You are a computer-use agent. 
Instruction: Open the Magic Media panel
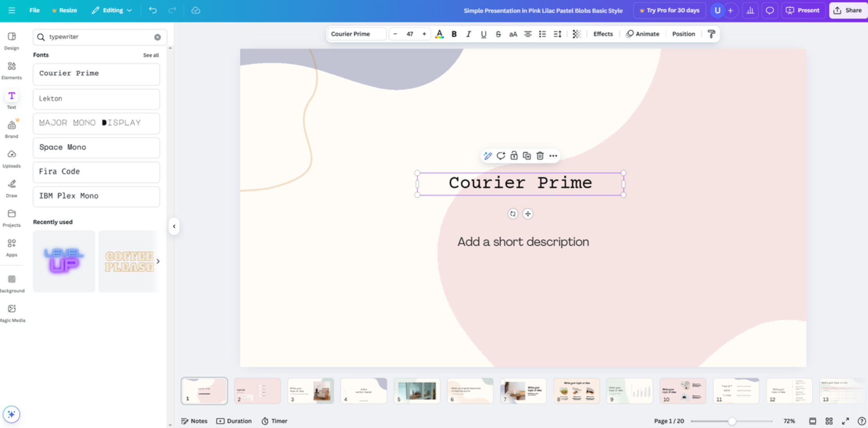12,311
